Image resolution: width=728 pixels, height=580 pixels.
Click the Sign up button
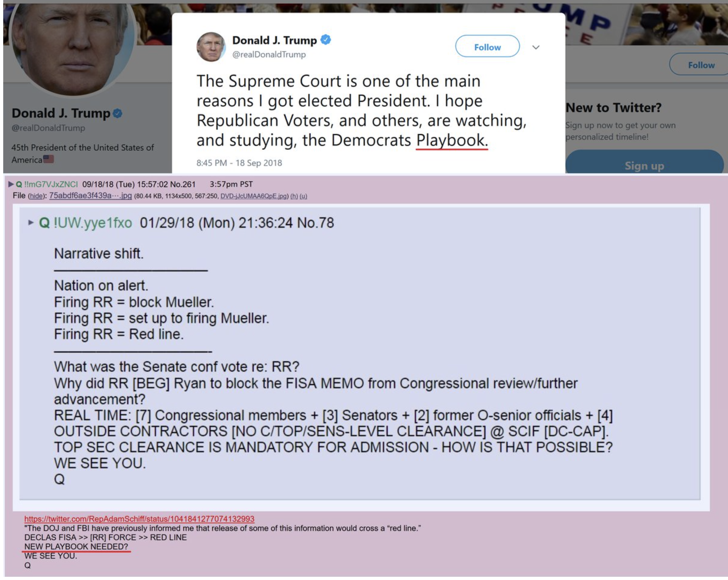pyautogui.click(x=644, y=163)
